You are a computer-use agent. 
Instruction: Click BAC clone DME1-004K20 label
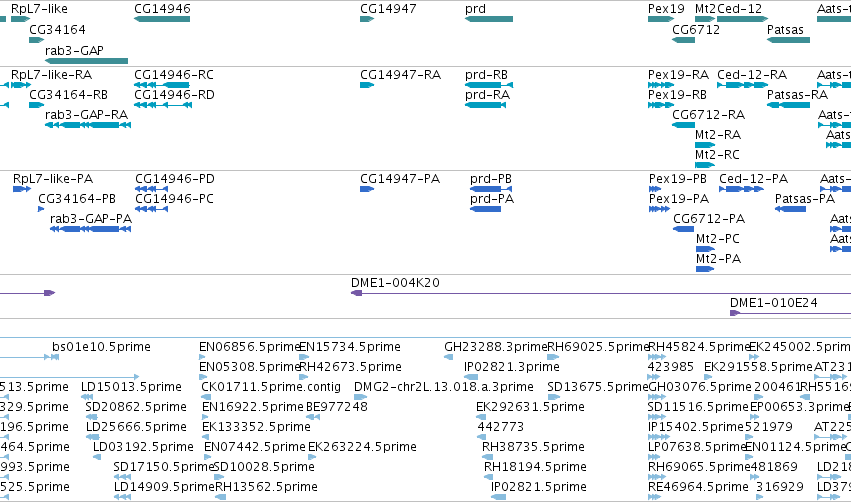point(395,283)
